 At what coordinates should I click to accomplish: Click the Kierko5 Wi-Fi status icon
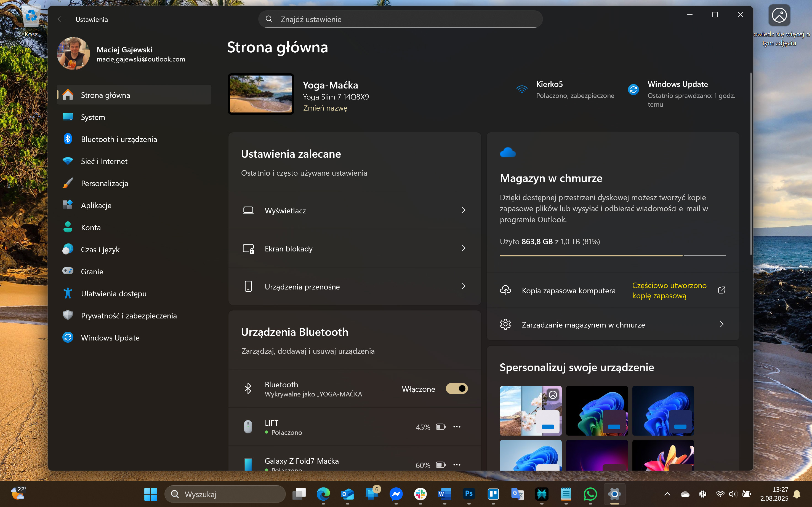(522, 90)
